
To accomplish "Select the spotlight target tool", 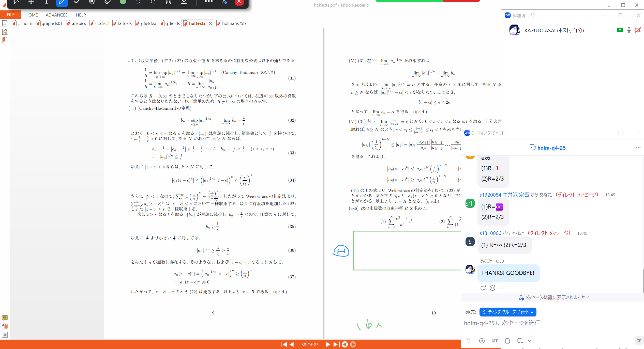I will (92, 2).
